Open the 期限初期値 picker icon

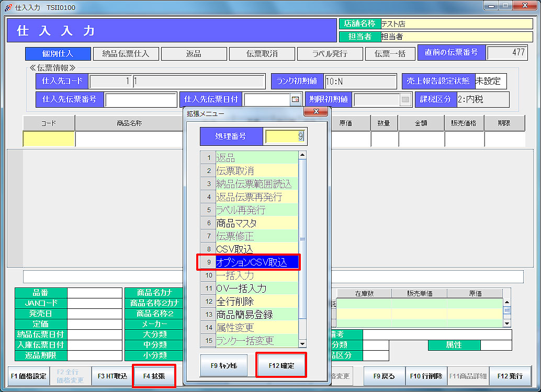click(x=405, y=99)
